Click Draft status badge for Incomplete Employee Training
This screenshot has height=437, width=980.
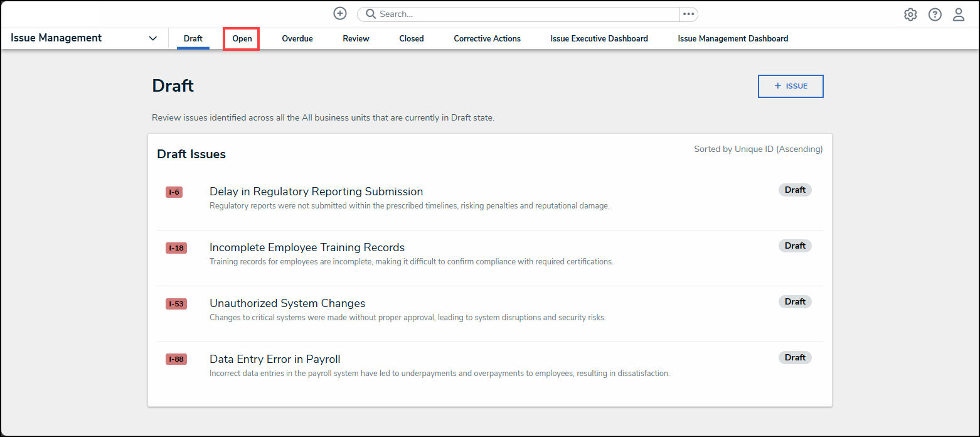pyautogui.click(x=795, y=245)
